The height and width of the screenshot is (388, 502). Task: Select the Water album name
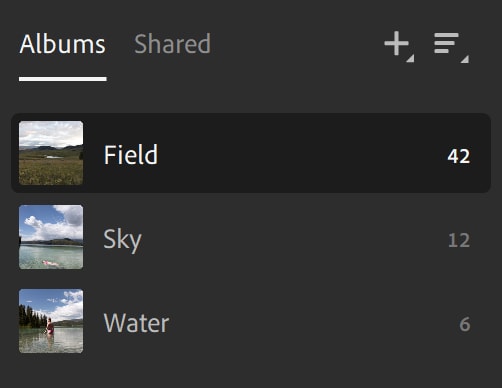click(136, 323)
